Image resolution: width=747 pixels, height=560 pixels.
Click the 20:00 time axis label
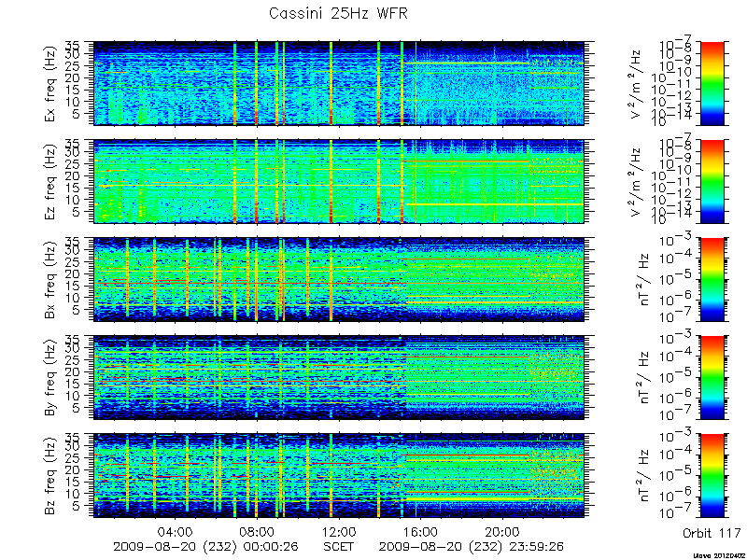coord(502,531)
